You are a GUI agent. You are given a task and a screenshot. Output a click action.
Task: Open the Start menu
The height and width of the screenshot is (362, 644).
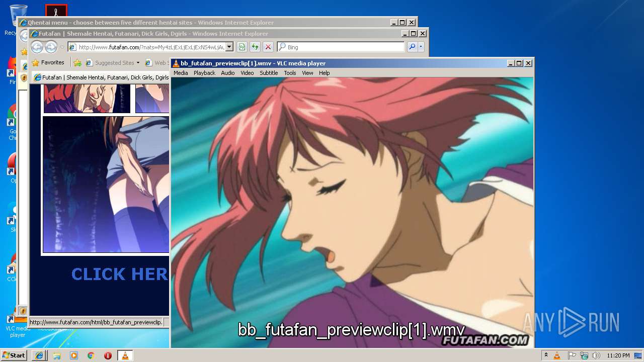click(x=14, y=355)
